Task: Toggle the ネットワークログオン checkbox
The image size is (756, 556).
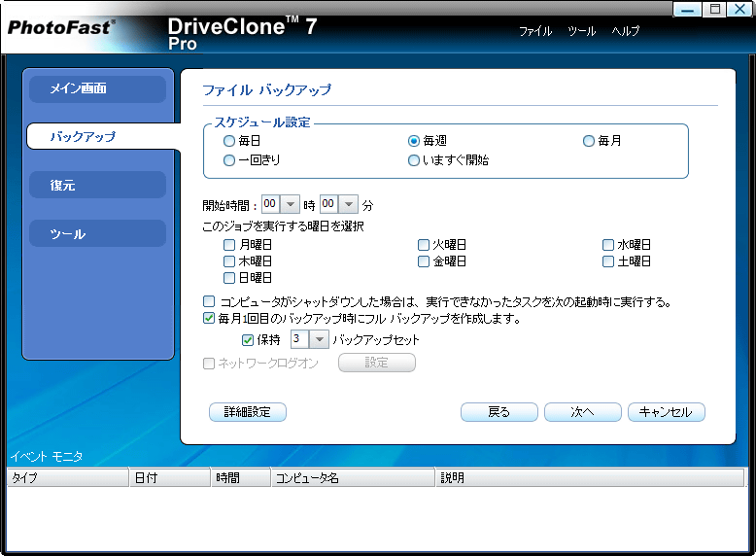Action: click(209, 364)
